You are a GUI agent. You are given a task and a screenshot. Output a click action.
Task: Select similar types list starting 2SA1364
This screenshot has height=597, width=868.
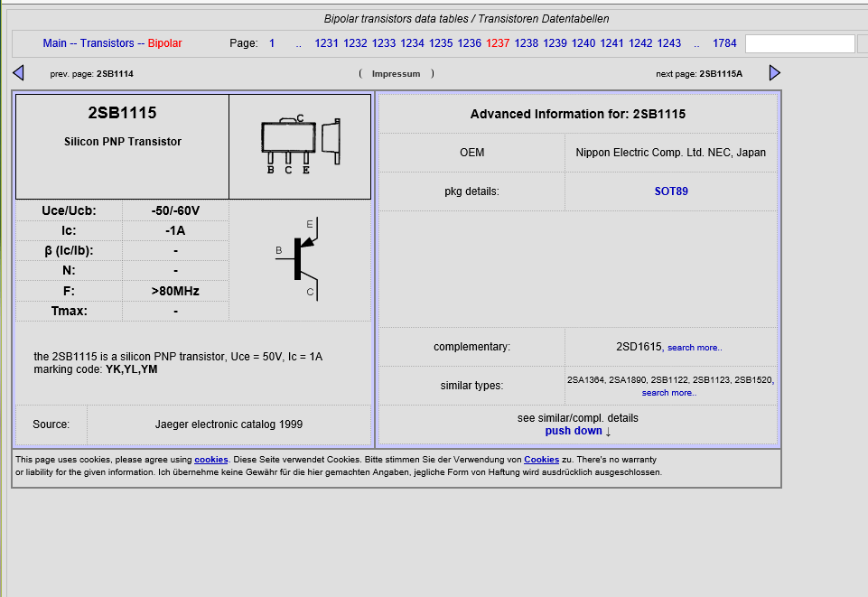[x=669, y=380]
